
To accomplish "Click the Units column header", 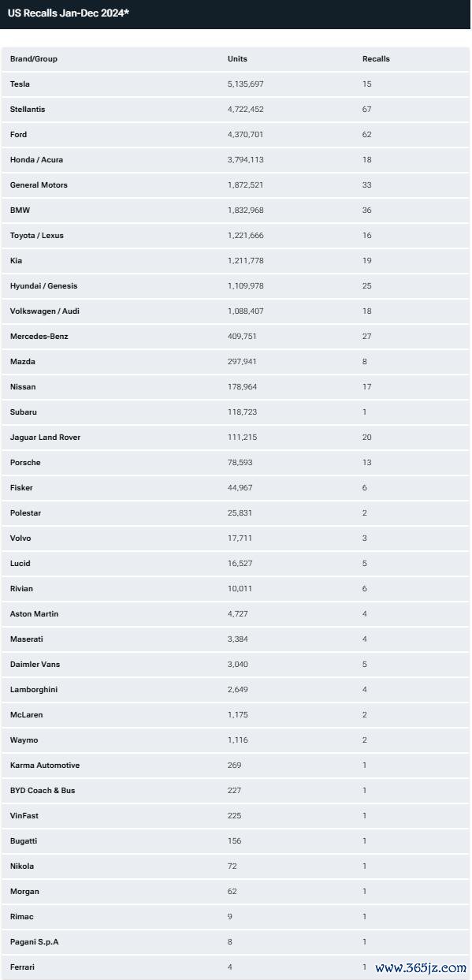I will click(237, 59).
